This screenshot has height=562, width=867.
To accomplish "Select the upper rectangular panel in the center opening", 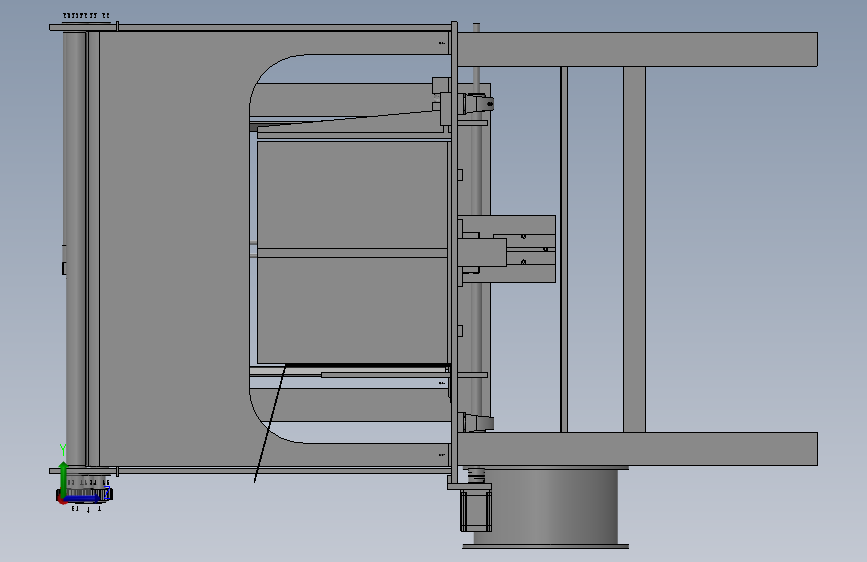I will point(352,194).
